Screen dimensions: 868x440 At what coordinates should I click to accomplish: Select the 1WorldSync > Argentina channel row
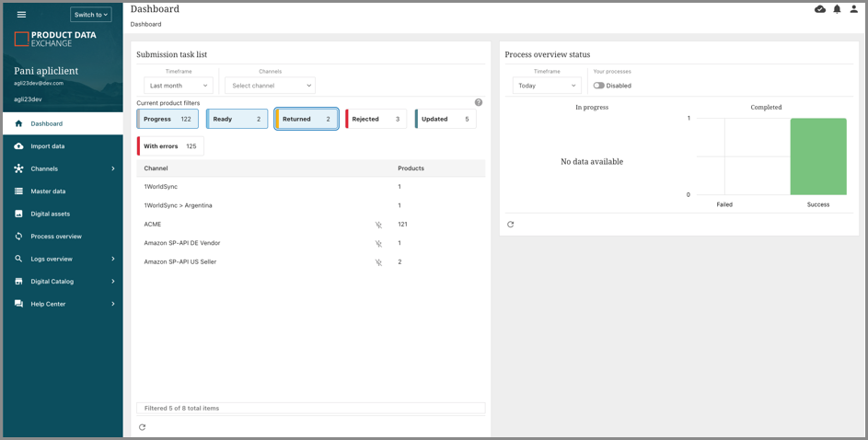click(x=178, y=205)
